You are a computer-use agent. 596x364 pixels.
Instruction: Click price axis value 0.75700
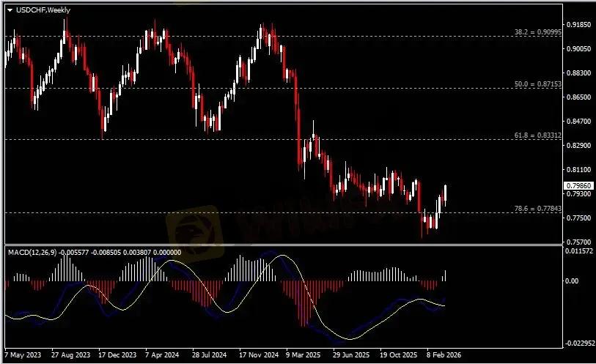pos(578,242)
